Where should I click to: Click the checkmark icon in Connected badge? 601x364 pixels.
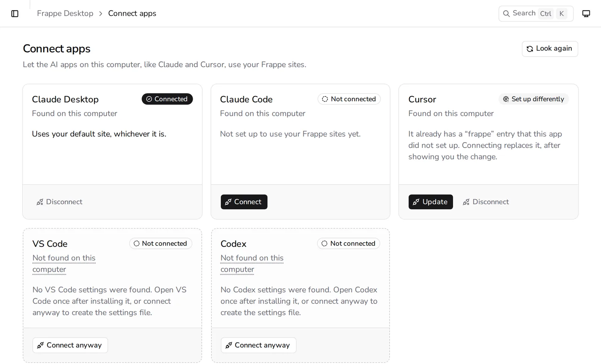point(149,99)
